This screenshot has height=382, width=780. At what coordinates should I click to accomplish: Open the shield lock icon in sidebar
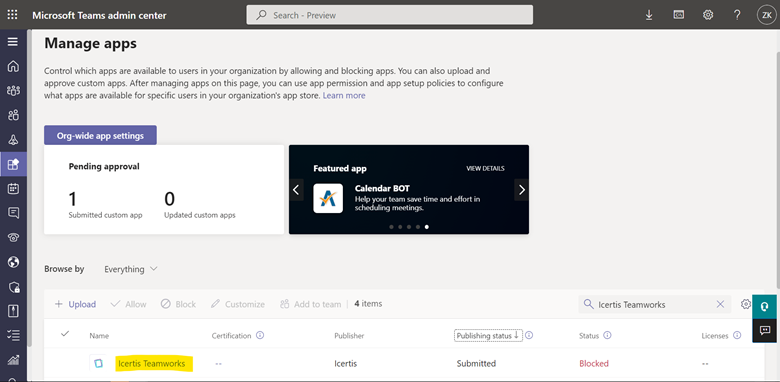pyautogui.click(x=13, y=286)
